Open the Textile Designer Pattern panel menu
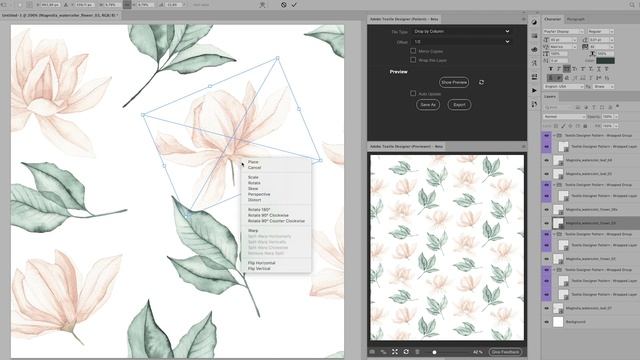 pyautogui.click(x=524, y=19)
